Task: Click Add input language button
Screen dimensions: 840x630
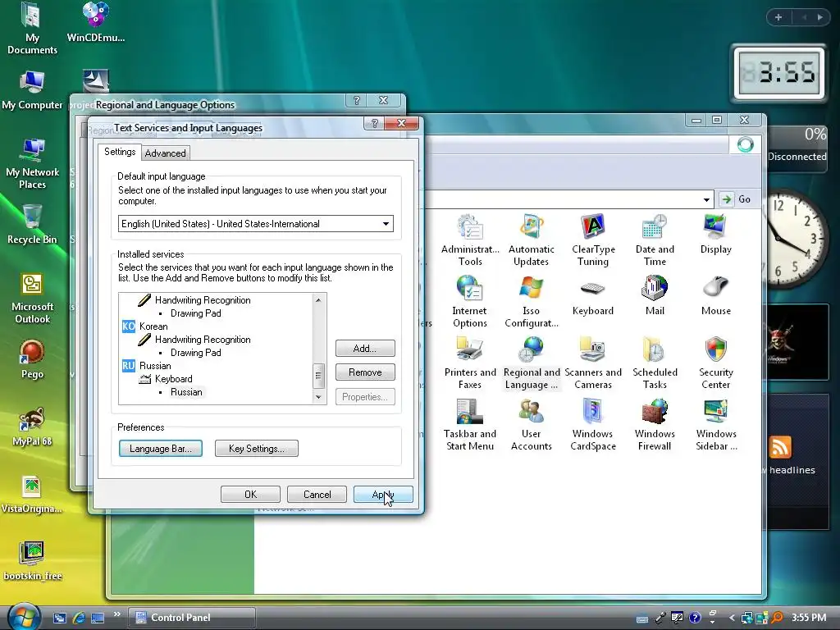Action: click(x=365, y=348)
